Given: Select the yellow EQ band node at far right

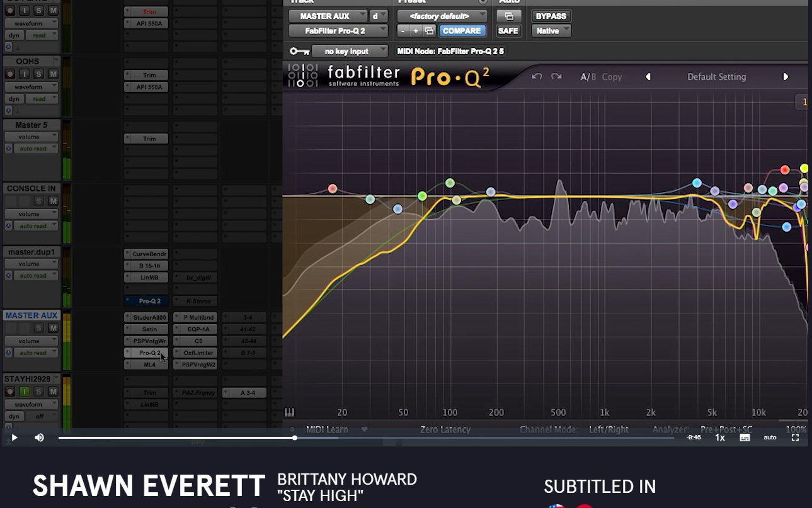Looking at the screenshot, I should pyautogui.click(x=804, y=168).
